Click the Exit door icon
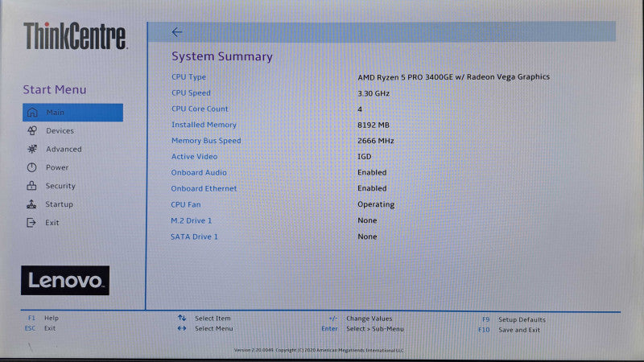644x362 pixels. [x=31, y=223]
